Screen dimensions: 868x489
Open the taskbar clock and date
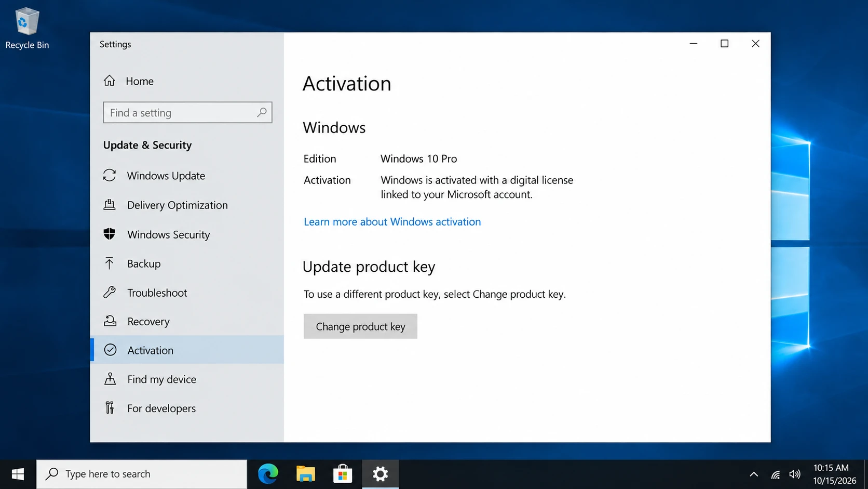click(834, 474)
